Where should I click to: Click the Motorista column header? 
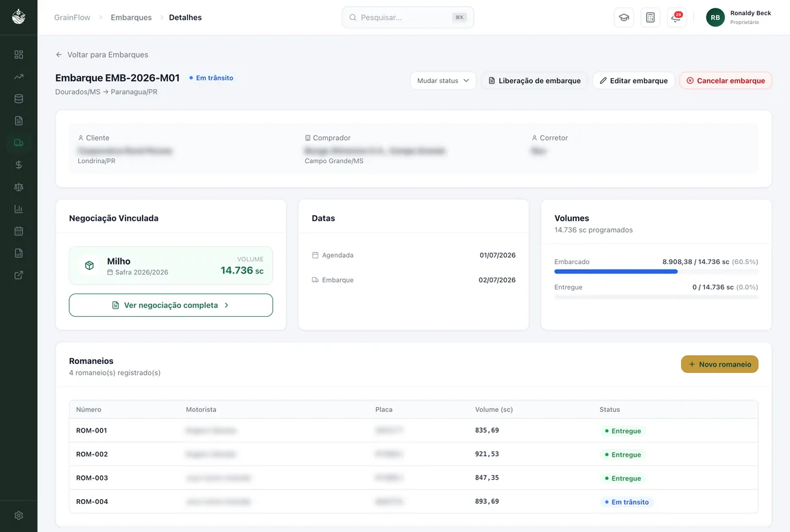click(x=201, y=409)
